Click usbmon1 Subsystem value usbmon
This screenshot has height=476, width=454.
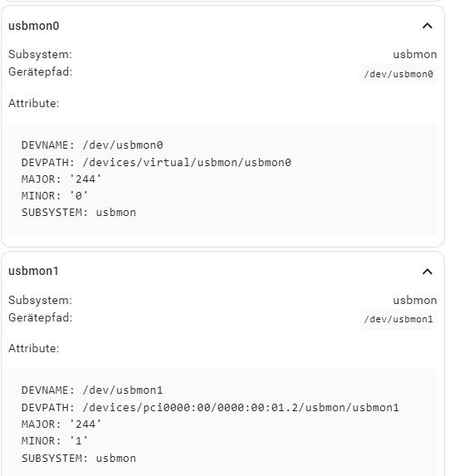point(415,300)
